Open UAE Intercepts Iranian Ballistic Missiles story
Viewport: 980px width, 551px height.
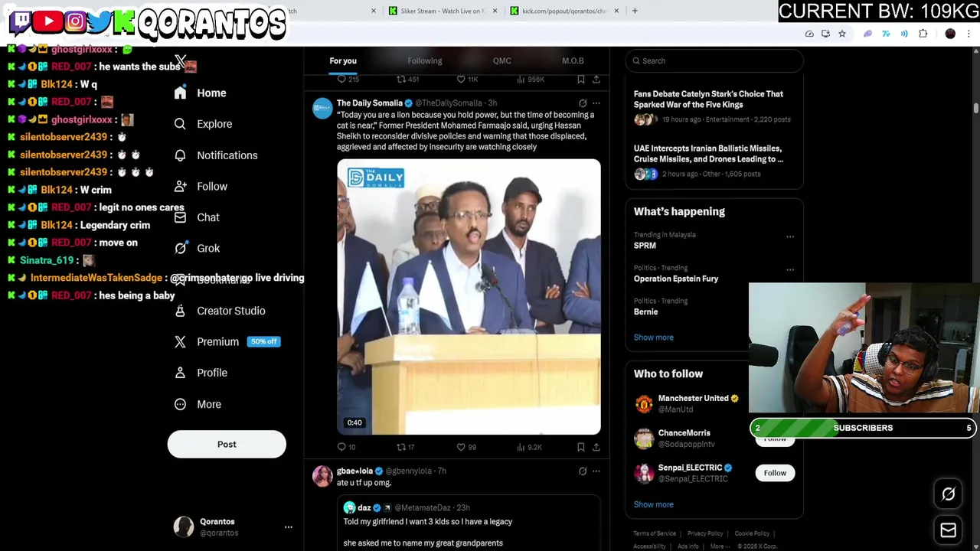tap(714, 161)
